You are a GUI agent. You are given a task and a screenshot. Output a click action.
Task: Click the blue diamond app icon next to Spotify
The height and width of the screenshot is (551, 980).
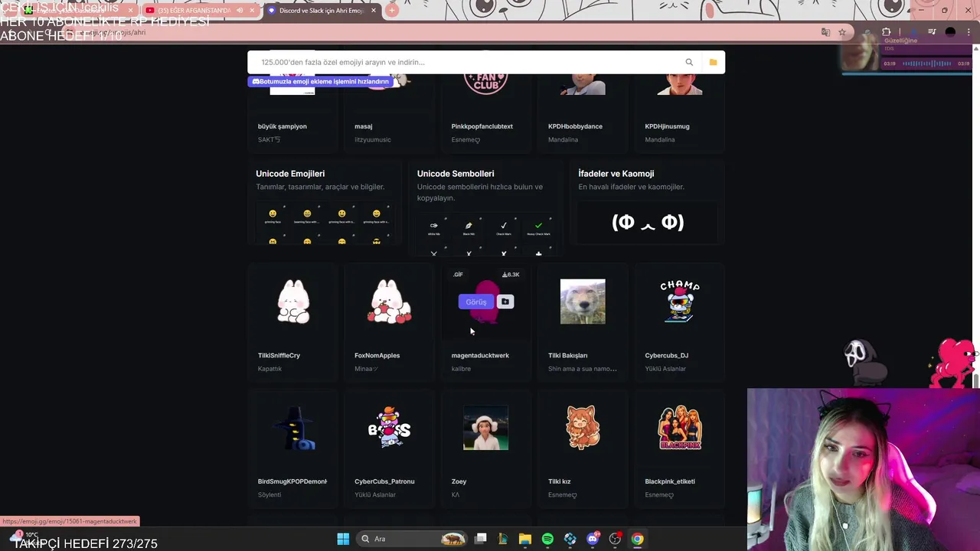click(x=570, y=539)
